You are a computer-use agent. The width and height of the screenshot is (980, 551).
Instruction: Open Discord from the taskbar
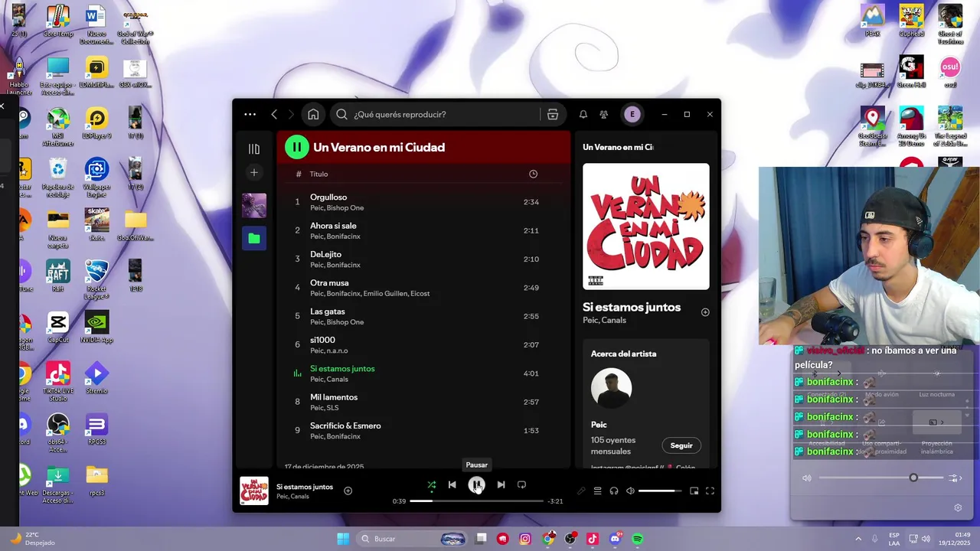tap(615, 539)
